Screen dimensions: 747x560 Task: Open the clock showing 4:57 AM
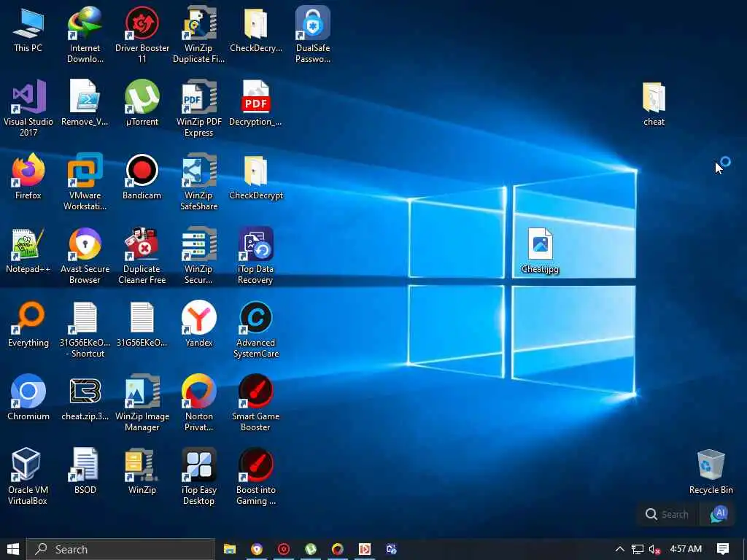click(x=686, y=549)
